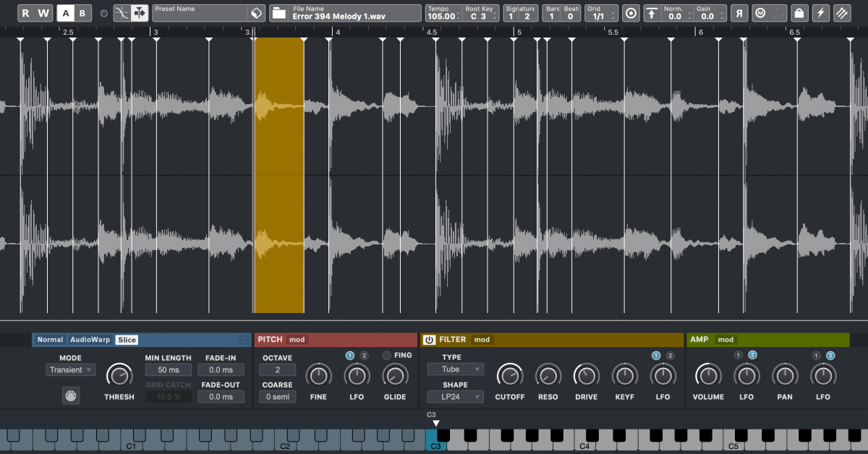Viewport: 868px width, 454px height.
Task: Click the diagonal stripes drag-to-track icon
Action: point(842,13)
